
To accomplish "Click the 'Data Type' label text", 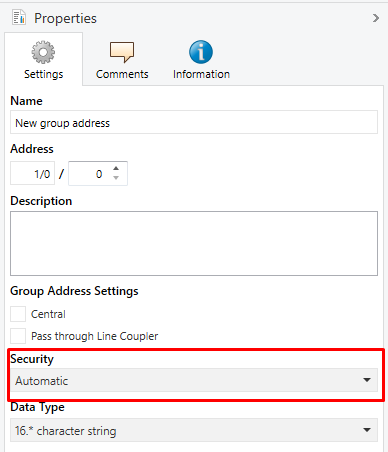I will click(x=37, y=407).
